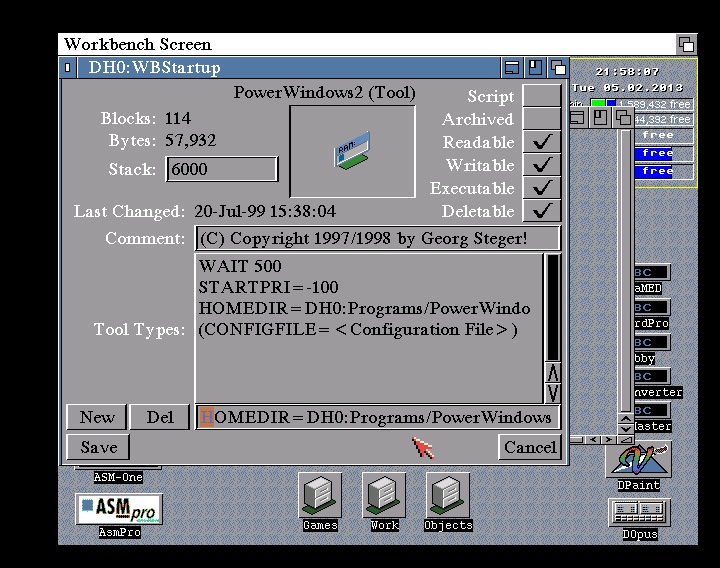Click the tool types list scrollbar
Screen dimensions: 720x568
coord(552,308)
